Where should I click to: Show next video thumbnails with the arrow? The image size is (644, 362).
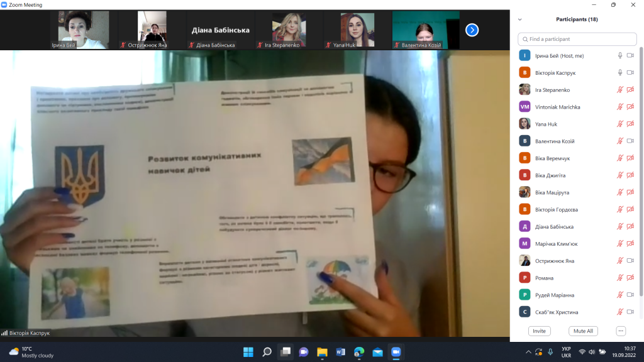click(472, 30)
